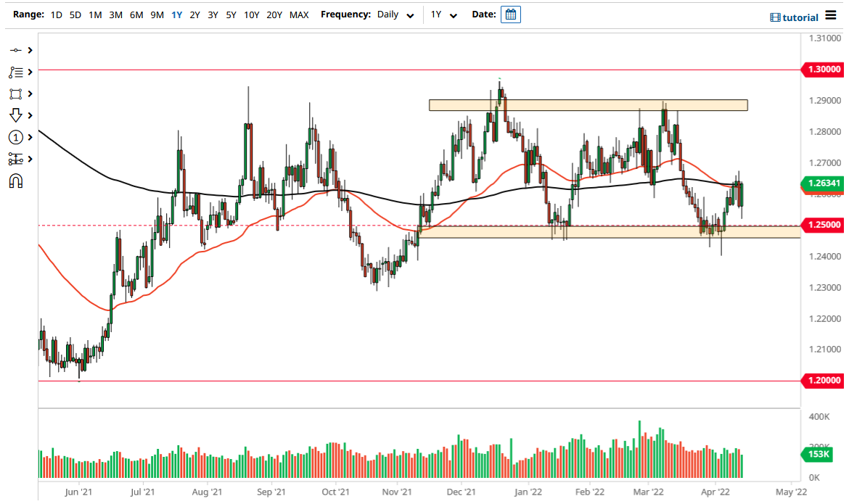
Task: Open the Fibonacci retracement tool
Action: point(15,72)
